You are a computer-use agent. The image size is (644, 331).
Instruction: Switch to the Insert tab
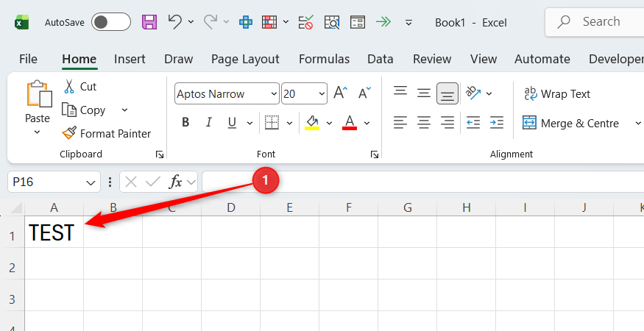coord(130,59)
